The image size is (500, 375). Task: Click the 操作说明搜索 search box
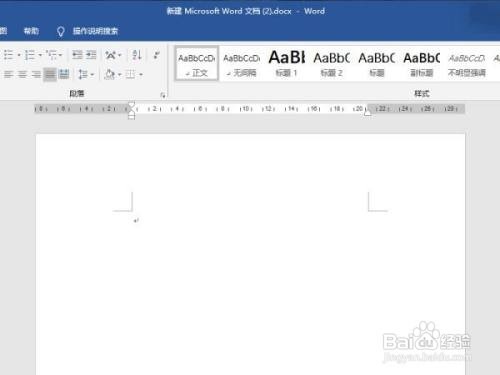point(95,31)
